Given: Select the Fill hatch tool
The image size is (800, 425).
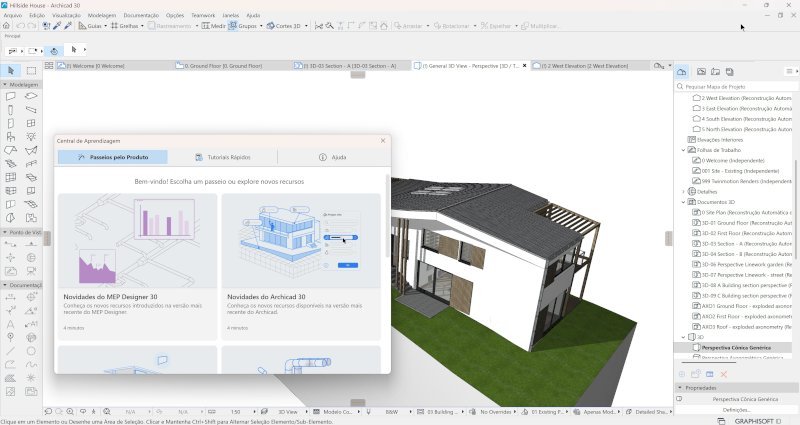Looking at the screenshot, I should click(x=11, y=378).
